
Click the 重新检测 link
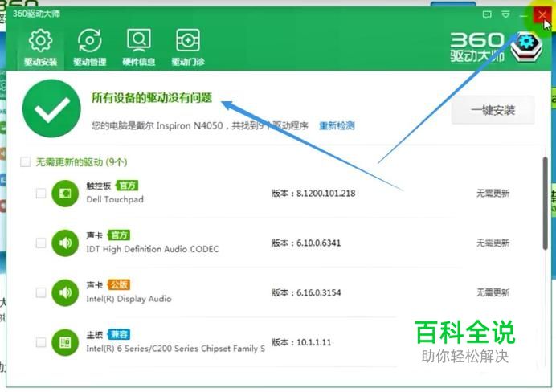pos(337,125)
